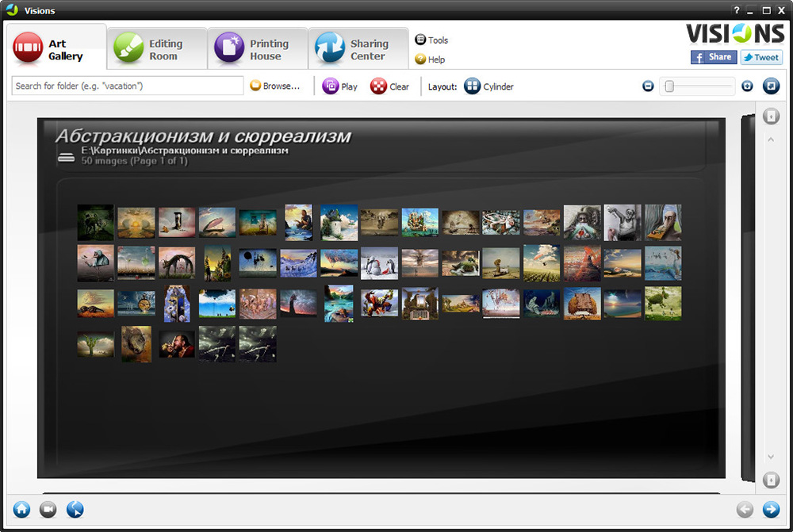Click the Home icon in bottom bar
Image resolution: width=793 pixels, height=532 pixels.
[21, 509]
